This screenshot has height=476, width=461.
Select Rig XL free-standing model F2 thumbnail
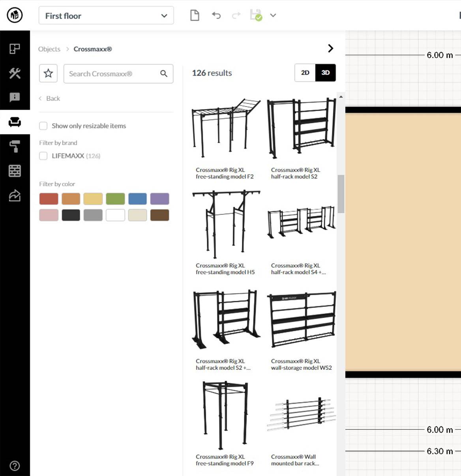(x=226, y=129)
